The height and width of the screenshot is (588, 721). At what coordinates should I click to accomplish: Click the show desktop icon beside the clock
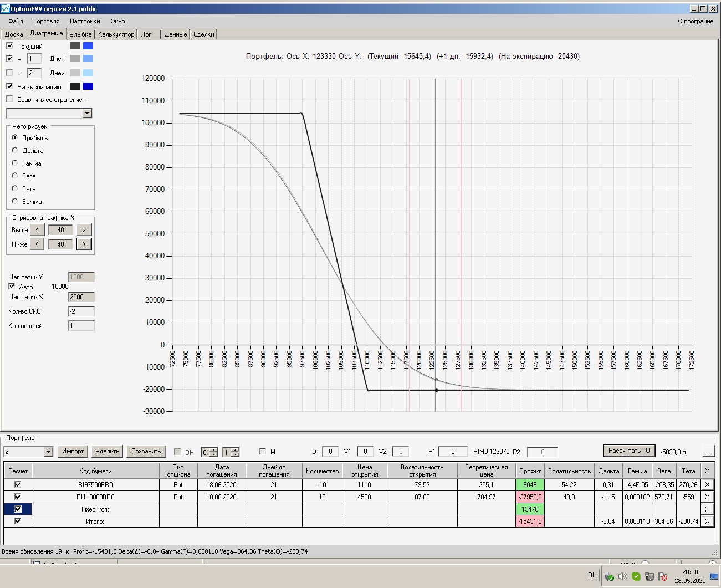714,576
